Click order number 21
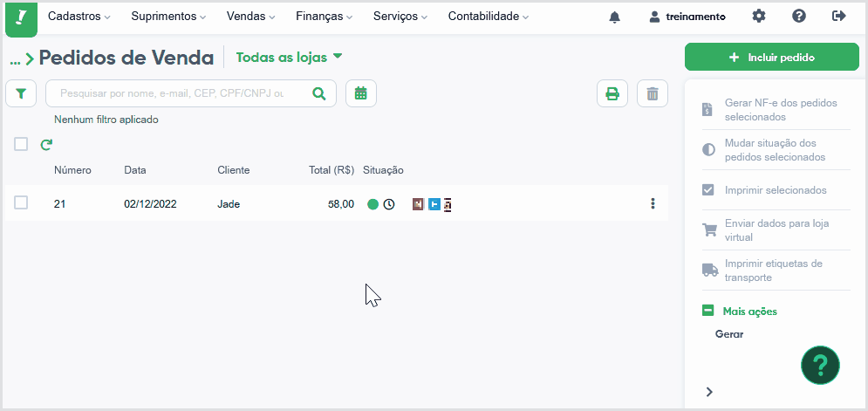 [x=60, y=204]
